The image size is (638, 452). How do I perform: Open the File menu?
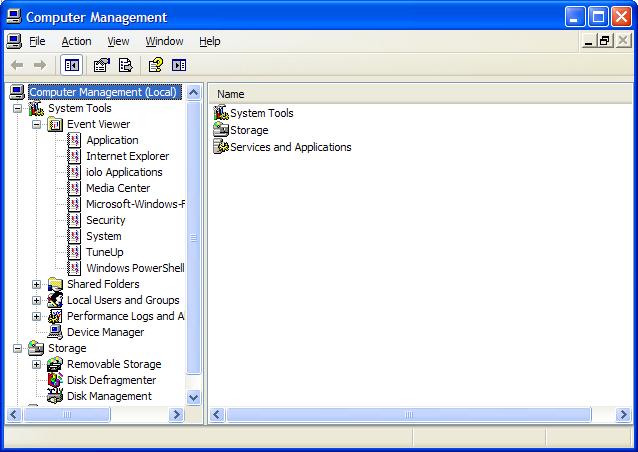(x=37, y=41)
